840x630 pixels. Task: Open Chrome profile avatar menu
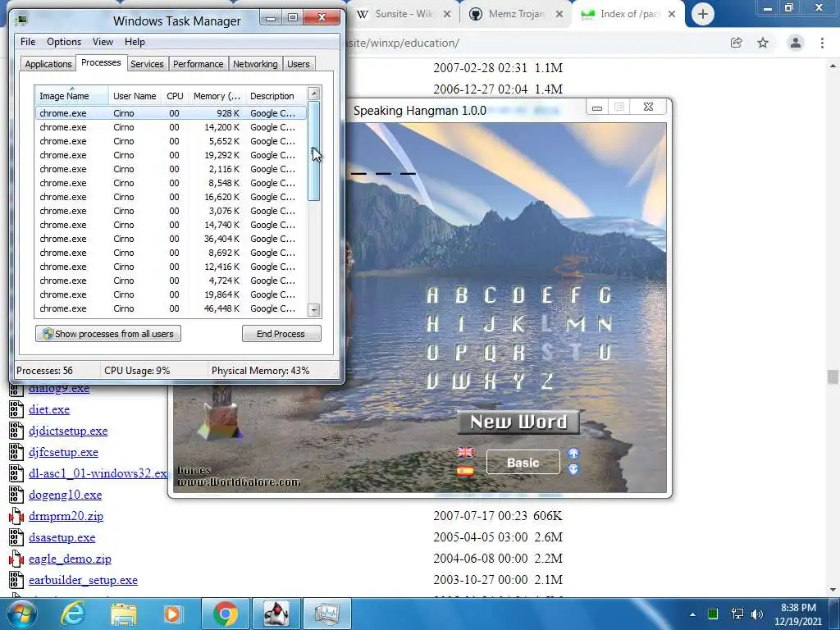tap(796, 43)
